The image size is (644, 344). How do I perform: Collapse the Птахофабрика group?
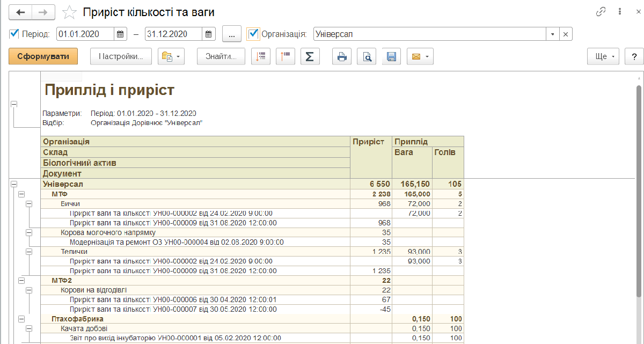(x=21, y=319)
